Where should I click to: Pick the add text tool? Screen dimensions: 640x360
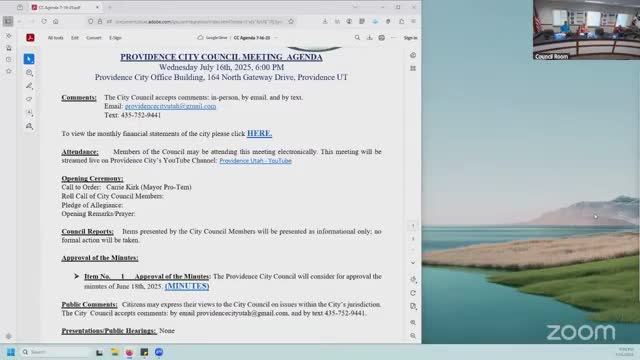29,113
